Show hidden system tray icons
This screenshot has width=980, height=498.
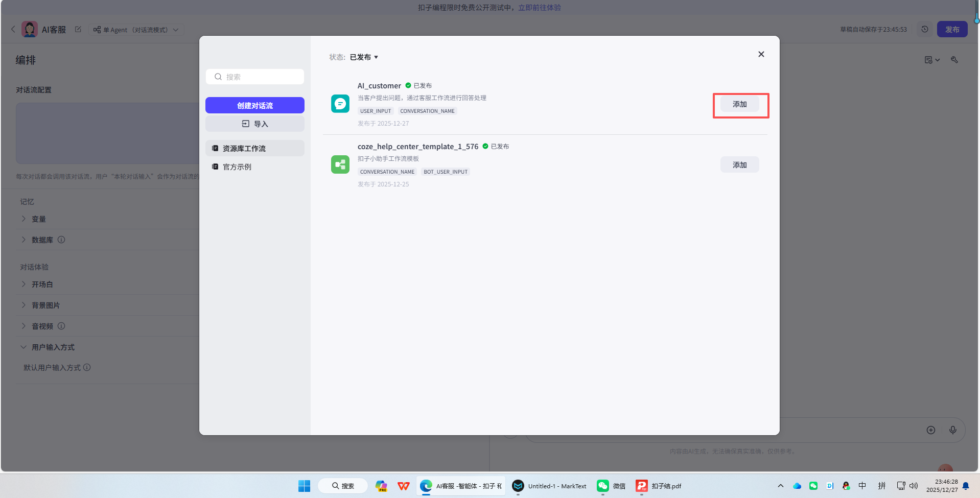coord(780,486)
